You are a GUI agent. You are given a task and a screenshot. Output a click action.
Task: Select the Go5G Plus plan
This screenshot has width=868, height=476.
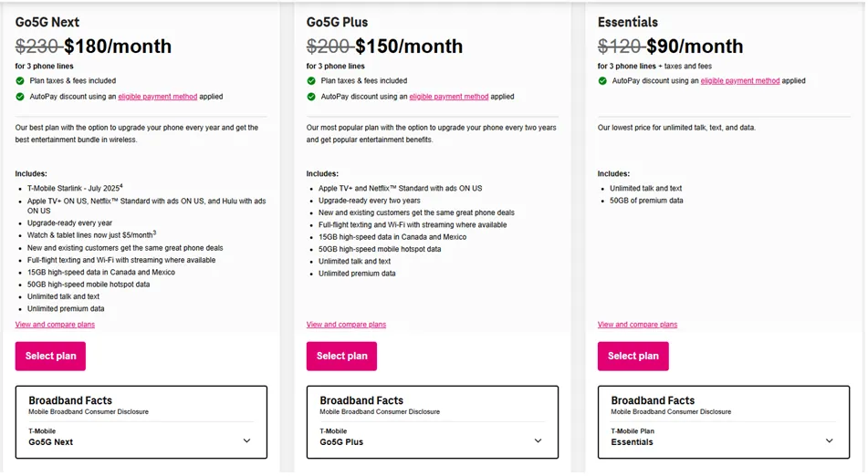[x=341, y=357]
